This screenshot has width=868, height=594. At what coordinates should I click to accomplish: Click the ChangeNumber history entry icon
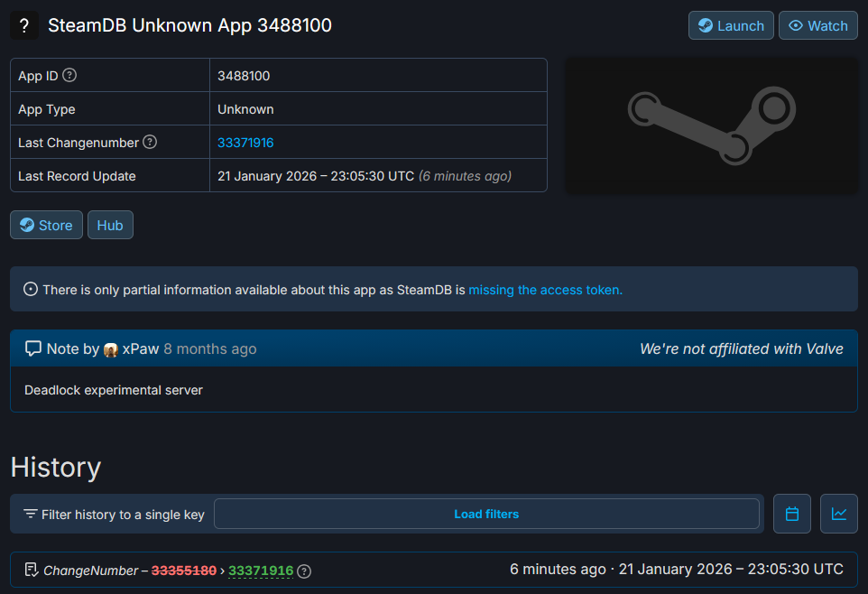[x=31, y=570]
